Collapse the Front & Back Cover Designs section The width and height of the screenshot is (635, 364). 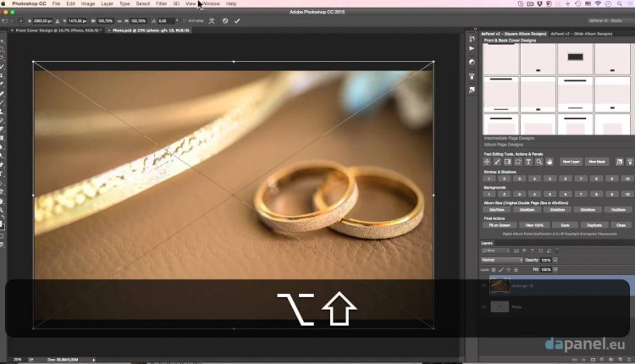pos(510,41)
